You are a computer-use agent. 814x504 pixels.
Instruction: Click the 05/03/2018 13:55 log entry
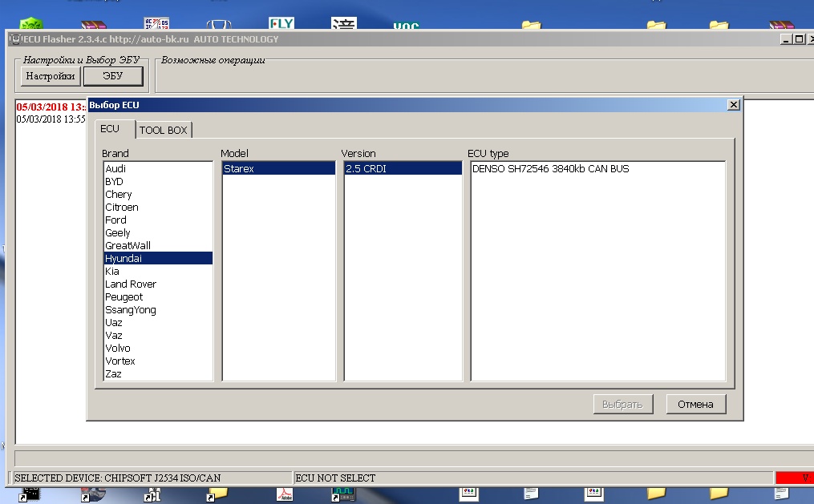tap(51, 119)
